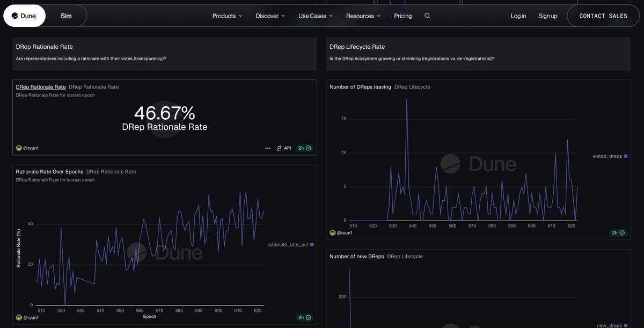Click the DRep Rationale Rate query link on epochs chart
The width and height of the screenshot is (644, 328).
pos(111,172)
